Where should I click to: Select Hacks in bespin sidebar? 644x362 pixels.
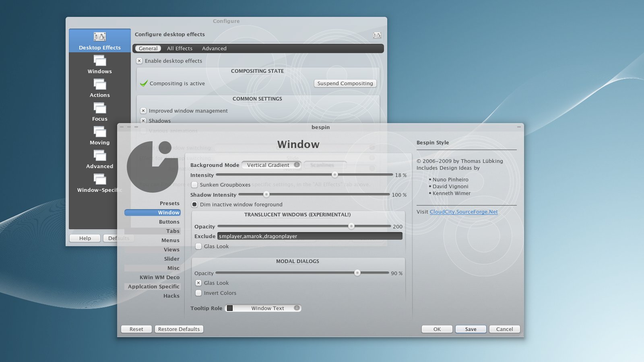pyautogui.click(x=153, y=296)
